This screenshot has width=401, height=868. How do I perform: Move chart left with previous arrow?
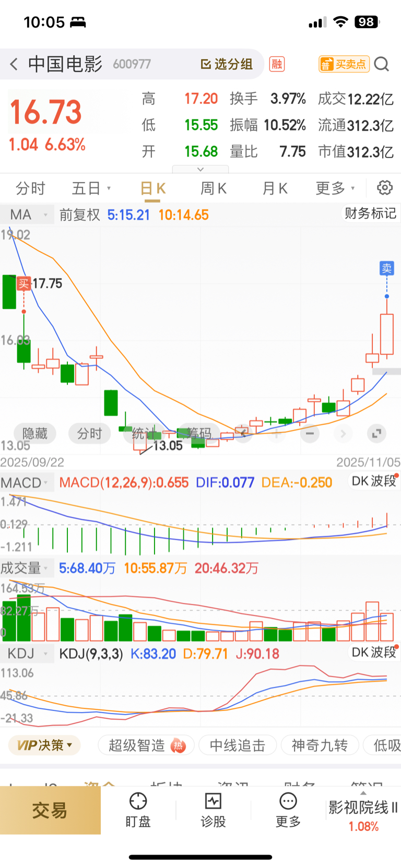243,433
